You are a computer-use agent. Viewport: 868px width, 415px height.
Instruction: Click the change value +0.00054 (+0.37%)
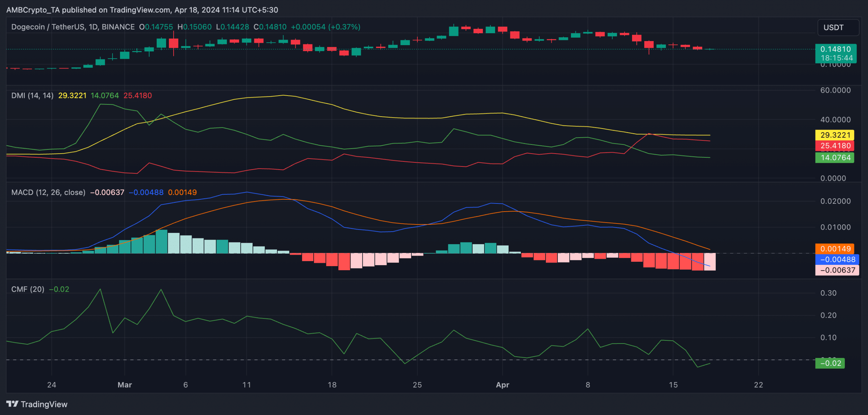click(325, 27)
